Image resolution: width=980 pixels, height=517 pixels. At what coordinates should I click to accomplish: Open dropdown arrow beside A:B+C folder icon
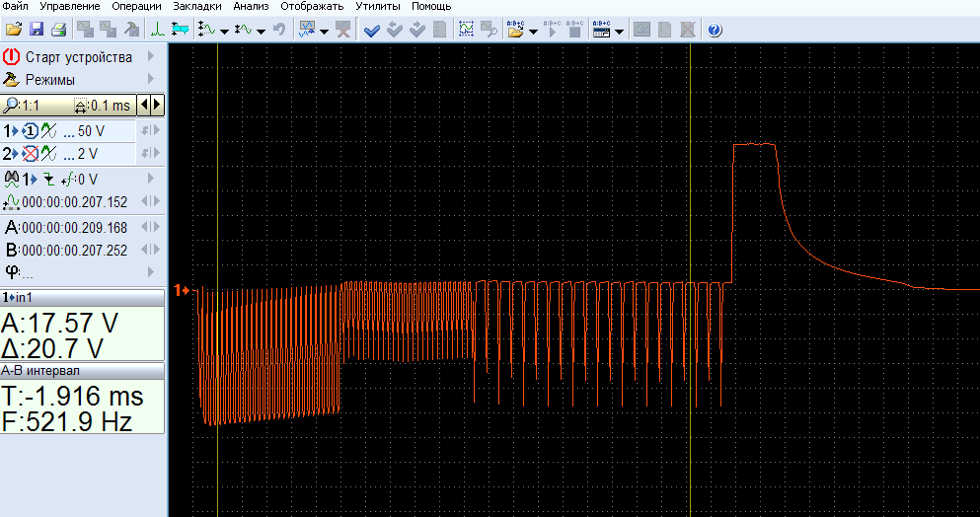[x=533, y=31]
